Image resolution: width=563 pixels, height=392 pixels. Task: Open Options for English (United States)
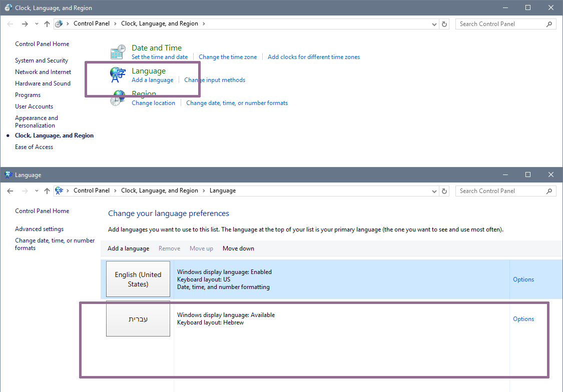(x=523, y=279)
